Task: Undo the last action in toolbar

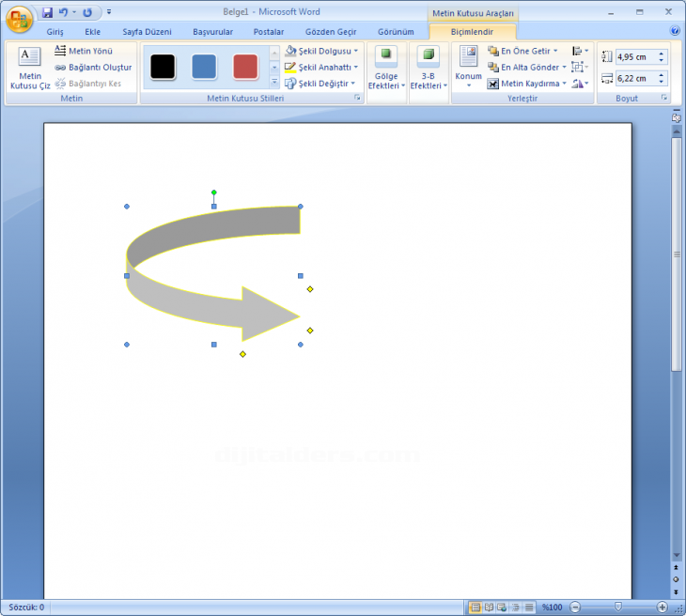Action: pos(64,12)
